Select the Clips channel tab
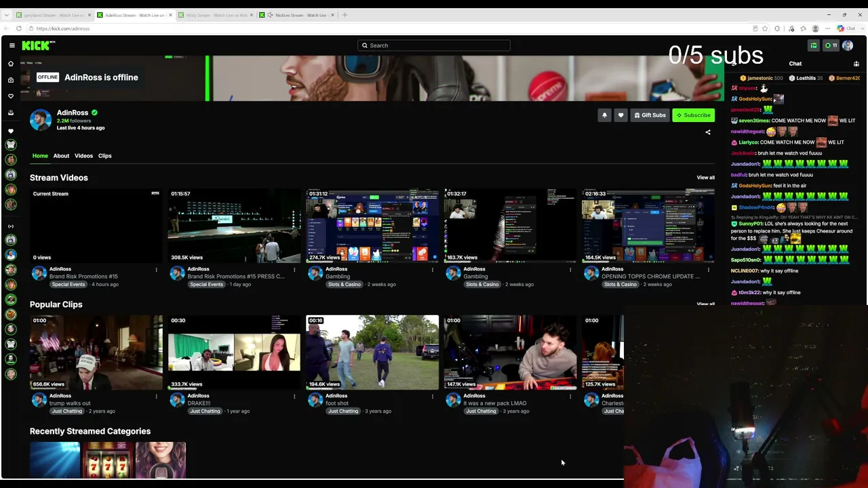The width and height of the screenshot is (868, 488). point(104,156)
